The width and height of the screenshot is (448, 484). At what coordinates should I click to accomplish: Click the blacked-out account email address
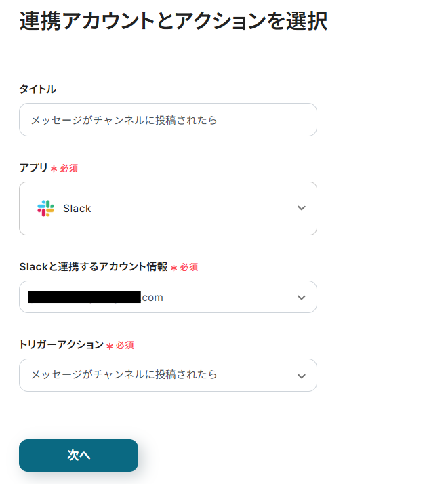pos(84,297)
